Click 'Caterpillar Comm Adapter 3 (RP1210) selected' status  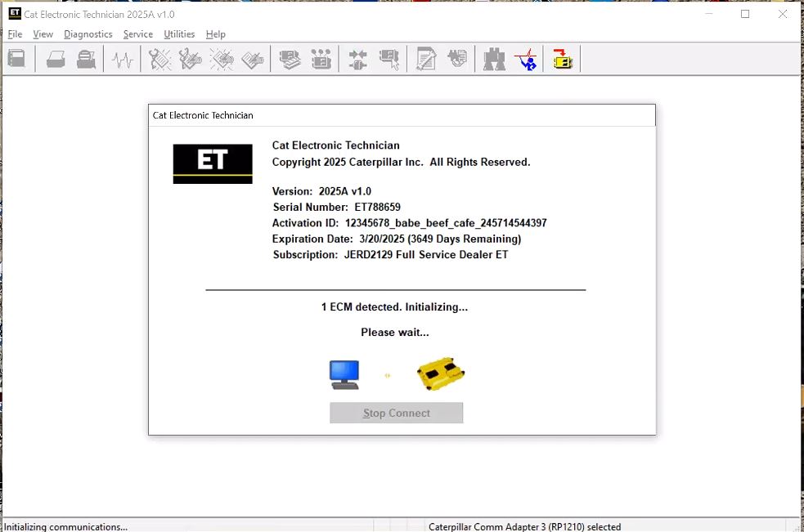pyautogui.click(x=524, y=526)
